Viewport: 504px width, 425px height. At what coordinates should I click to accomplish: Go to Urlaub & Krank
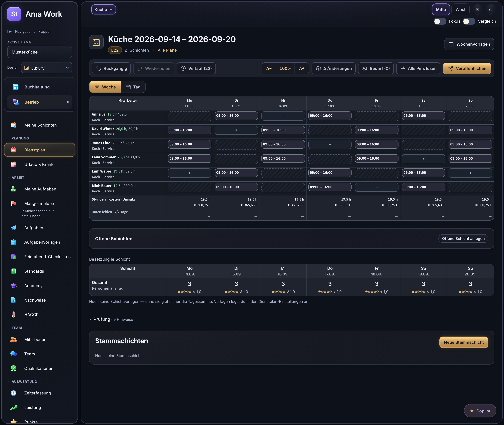[x=40, y=164]
